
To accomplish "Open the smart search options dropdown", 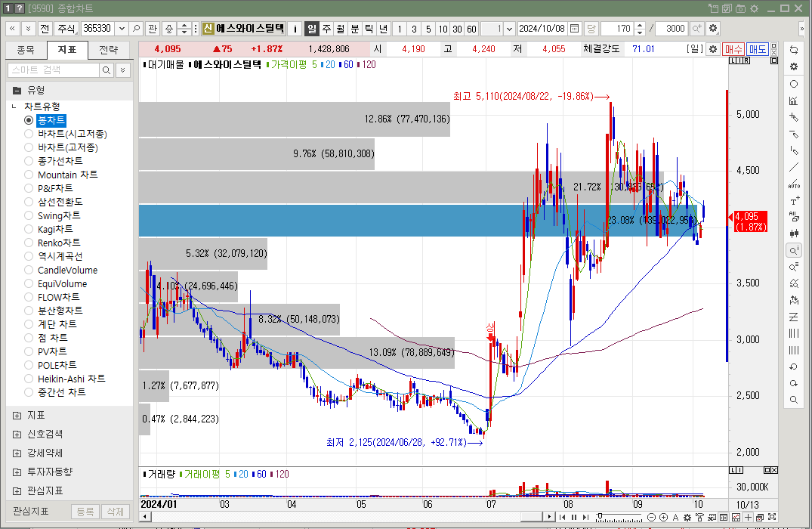I will point(122,70).
